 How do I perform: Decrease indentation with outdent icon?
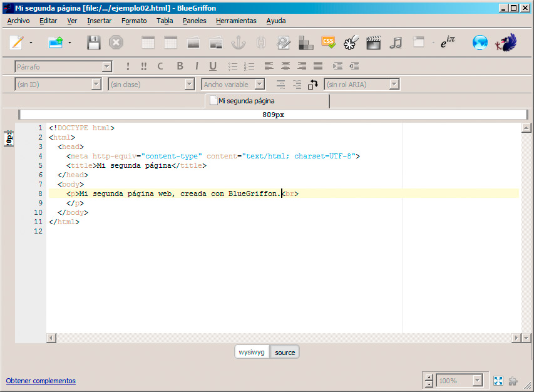[354, 66]
